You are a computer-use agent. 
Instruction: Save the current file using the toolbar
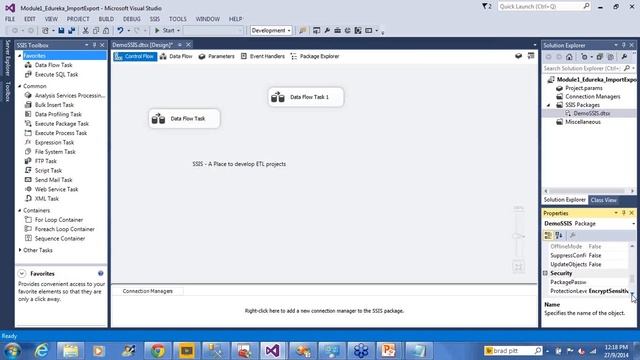pyautogui.click(x=61, y=30)
